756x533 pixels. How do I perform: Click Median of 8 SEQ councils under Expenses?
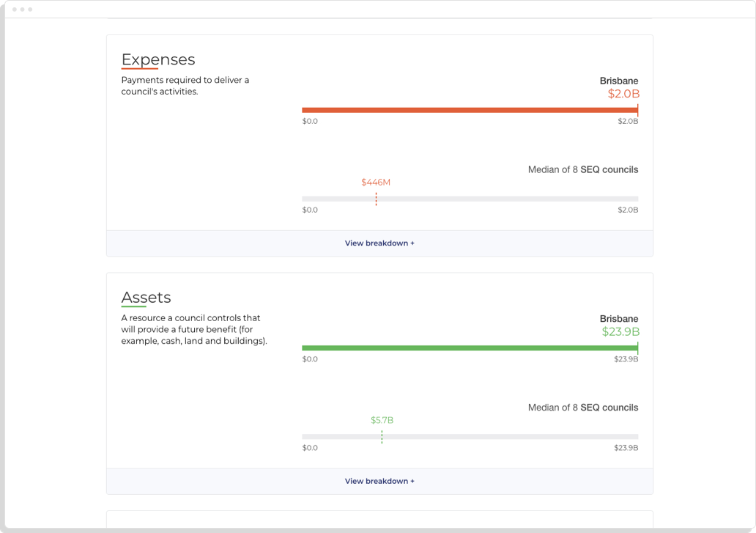(582, 169)
